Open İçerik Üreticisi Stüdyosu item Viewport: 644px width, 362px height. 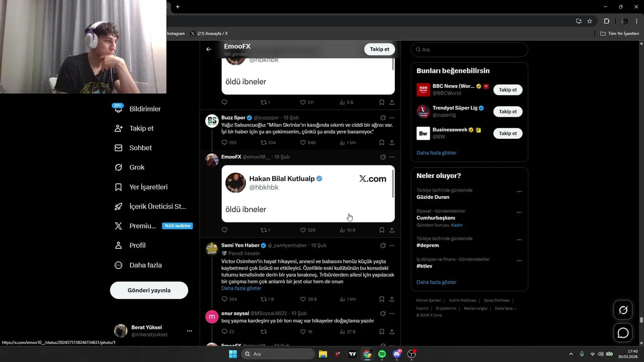(x=151, y=207)
